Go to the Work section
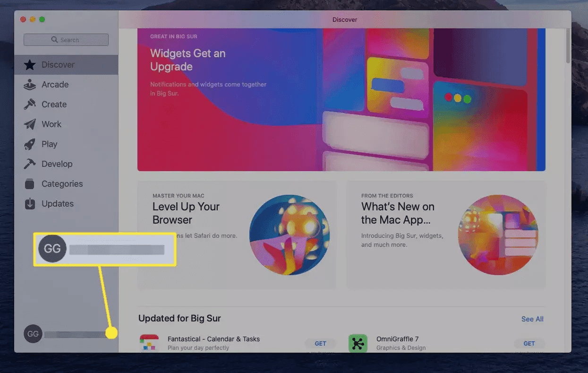This screenshot has width=588, height=373. pyautogui.click(x=66, y=124)
